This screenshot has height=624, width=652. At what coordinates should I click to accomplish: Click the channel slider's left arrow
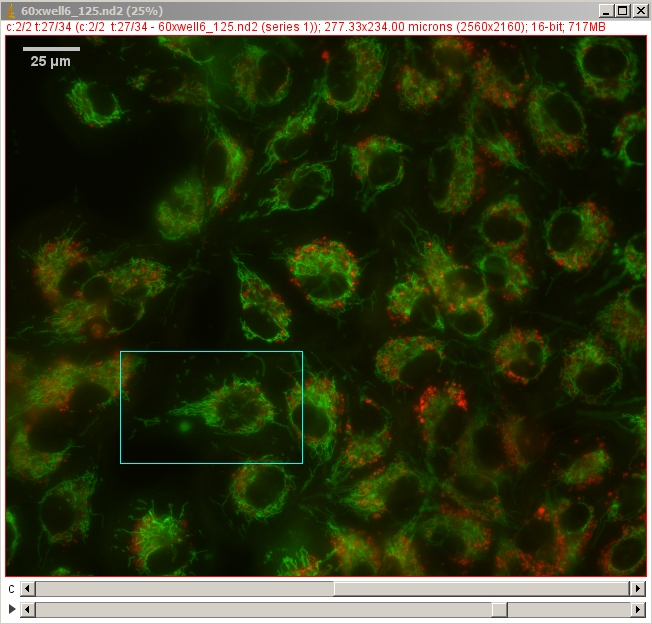pos(27,589)
